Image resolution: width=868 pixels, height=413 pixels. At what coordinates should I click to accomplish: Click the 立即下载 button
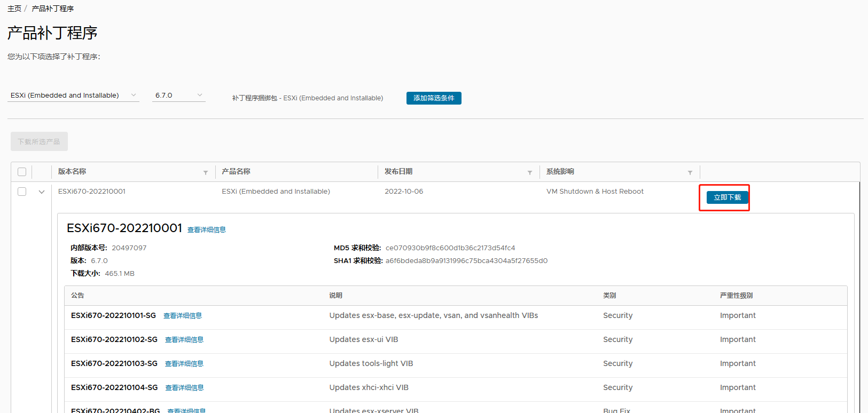pyautogui.click(x=728, y=197)
